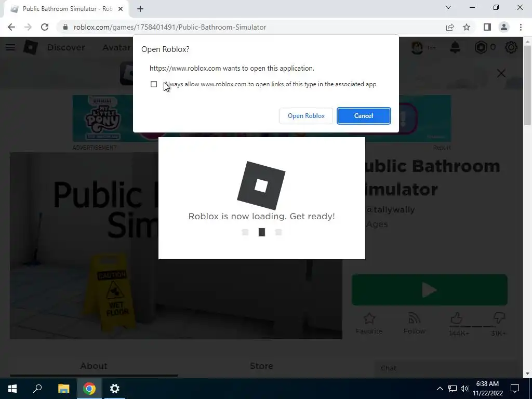
Task: Open the Windows Start menu
Action: (12, 389)
